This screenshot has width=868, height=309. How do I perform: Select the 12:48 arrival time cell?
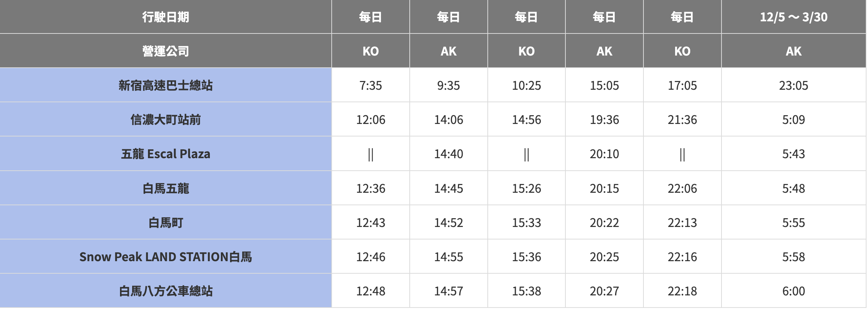pyautogui.click(x=370, y=291)
